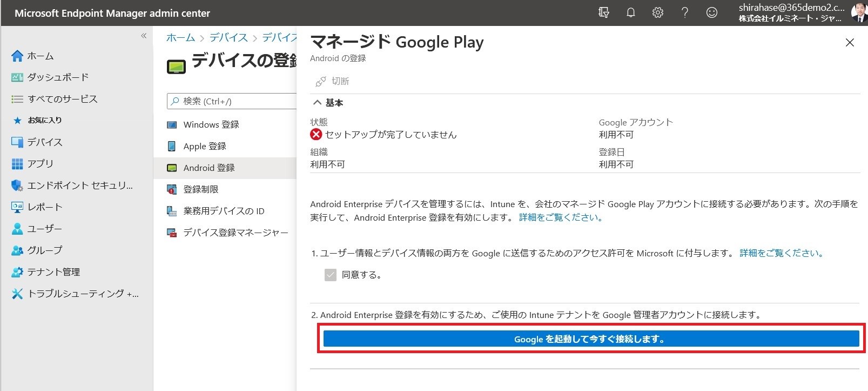
Task: Collapse the left navigation sidebar
Action: [x=144, y=36]
